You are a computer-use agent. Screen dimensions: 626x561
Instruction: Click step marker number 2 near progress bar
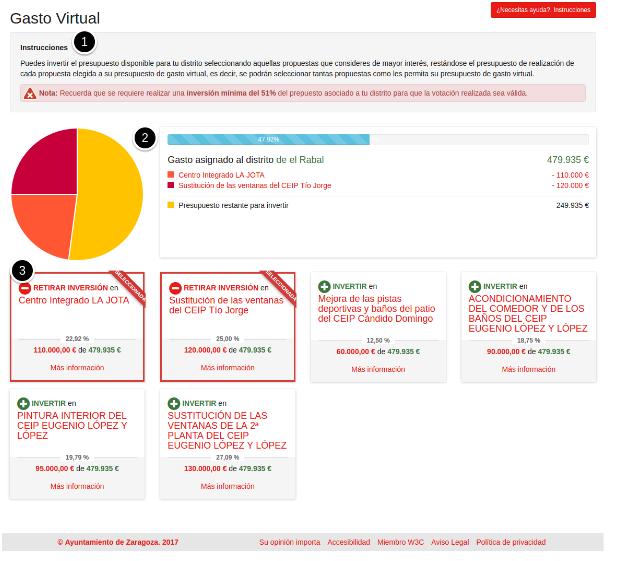pos(146,138)
